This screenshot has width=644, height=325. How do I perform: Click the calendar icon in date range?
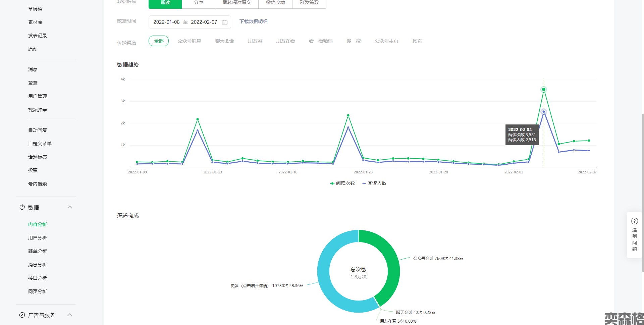[x=225, y=22]
